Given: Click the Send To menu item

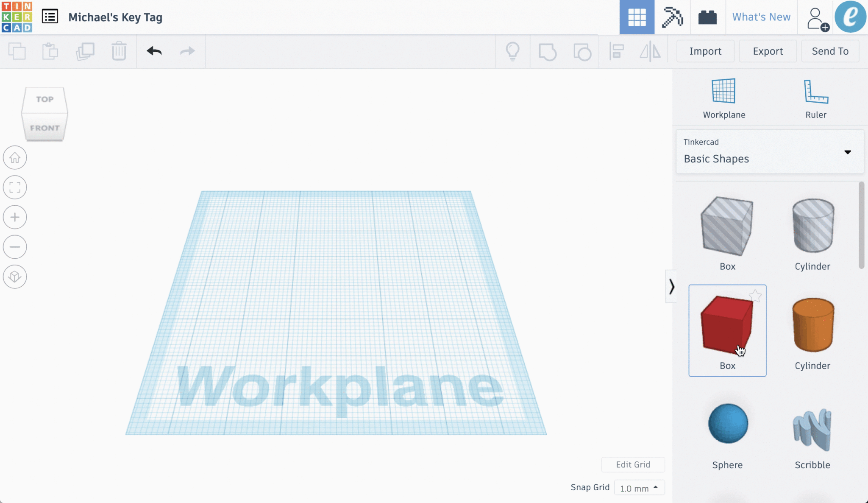Looking at the screenshot, I should pyautogui.click(x=830, y=51).
